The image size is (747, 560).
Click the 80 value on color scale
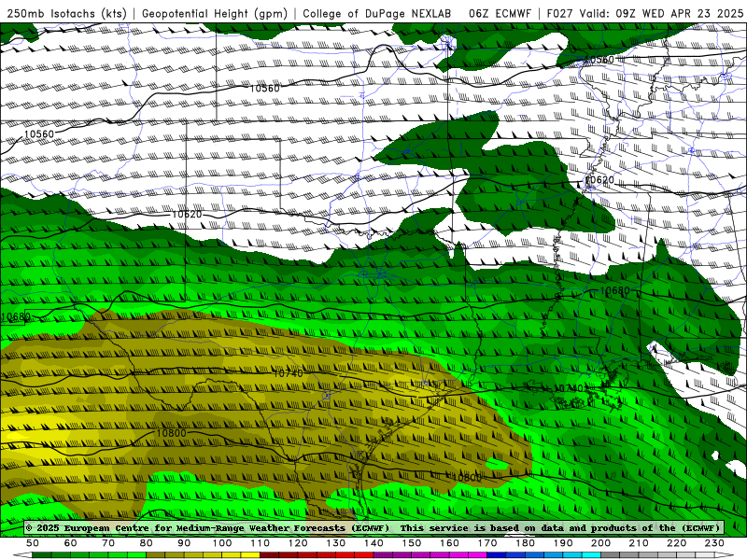pyautogui.click(x=147, y=543)
